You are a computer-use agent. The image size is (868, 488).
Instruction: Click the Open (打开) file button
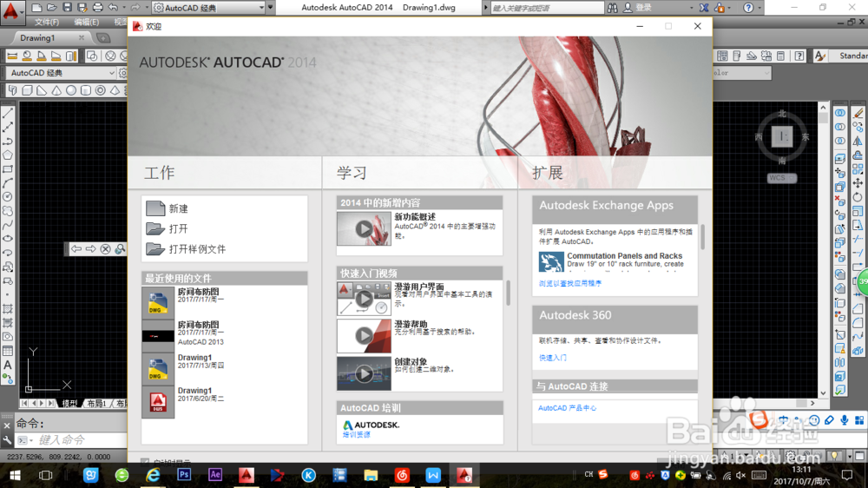pos(168,228)
